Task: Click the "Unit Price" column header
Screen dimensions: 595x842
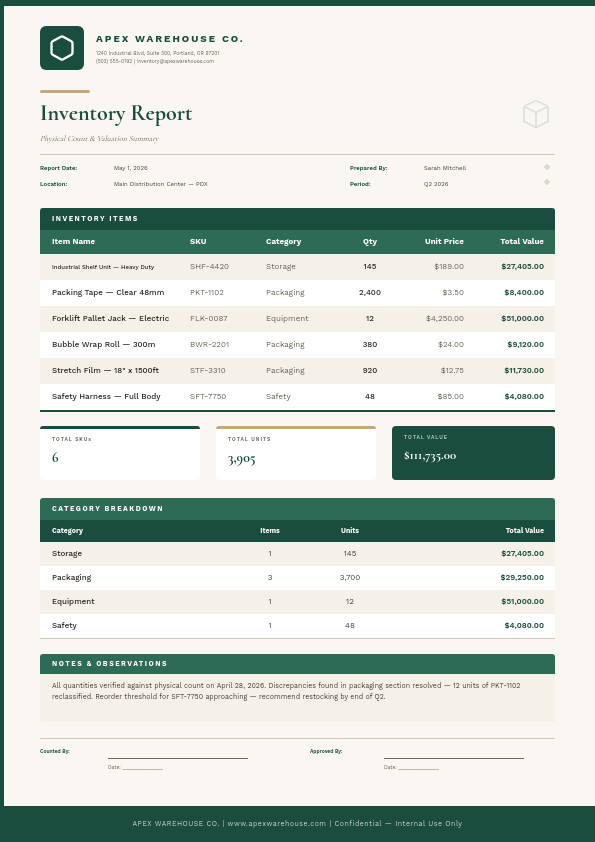Action: pyautogui.click(x=444, y=242)
